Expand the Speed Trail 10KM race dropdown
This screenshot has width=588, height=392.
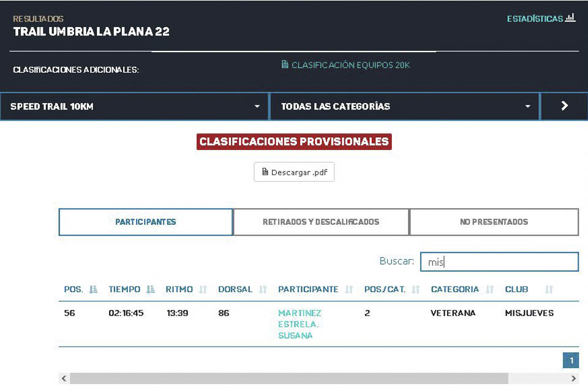click(x=135, y=107)
